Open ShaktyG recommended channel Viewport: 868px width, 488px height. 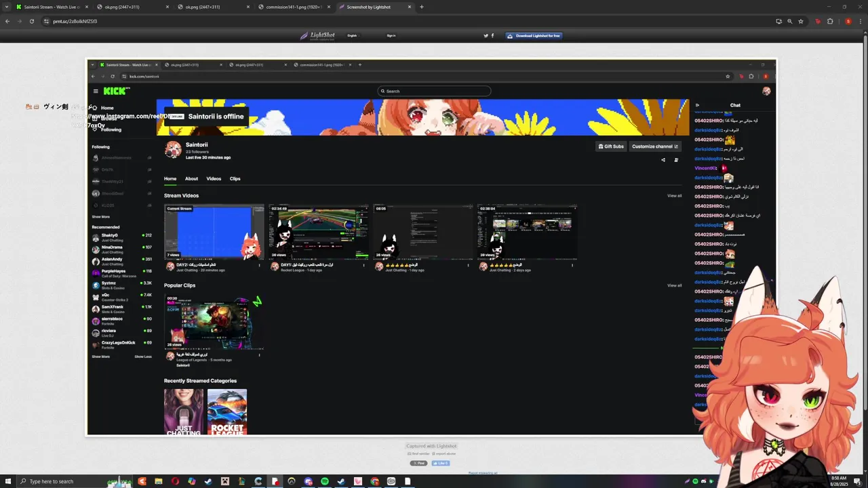tap(122, 237)
